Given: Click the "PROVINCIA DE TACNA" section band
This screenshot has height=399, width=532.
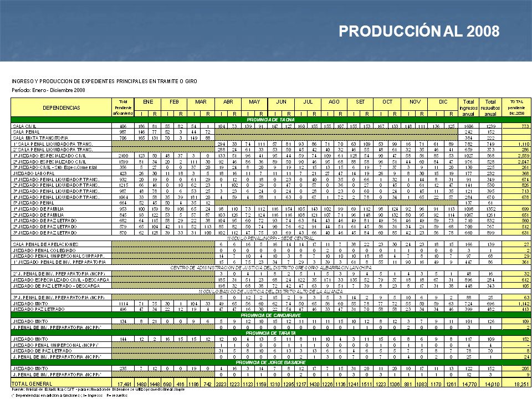Looking at the screenshot, I should click(271, 120).
